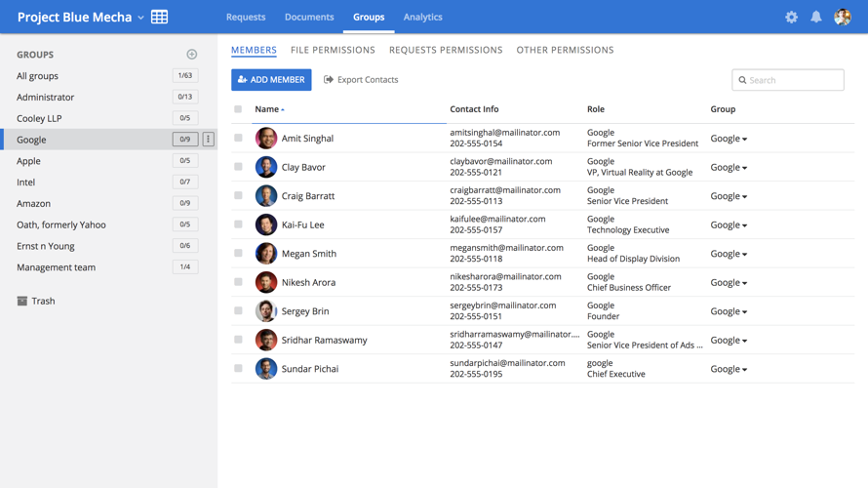Screen dimensions: 868x488
Task: Click the search magnifier icon
Action: click(x=742, y=80)
